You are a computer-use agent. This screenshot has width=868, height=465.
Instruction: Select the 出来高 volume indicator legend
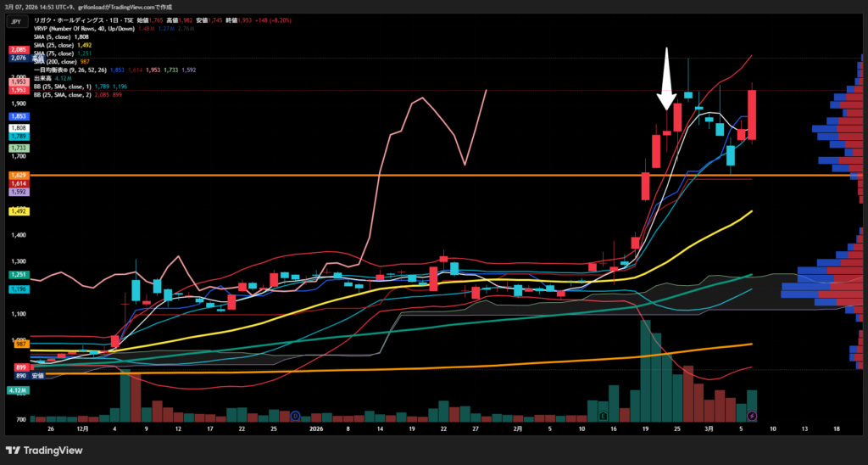46,78
